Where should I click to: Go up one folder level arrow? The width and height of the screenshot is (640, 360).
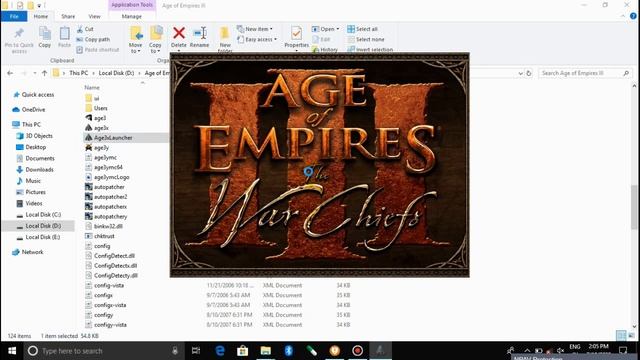pyautogui.click(x=44, y=73)
